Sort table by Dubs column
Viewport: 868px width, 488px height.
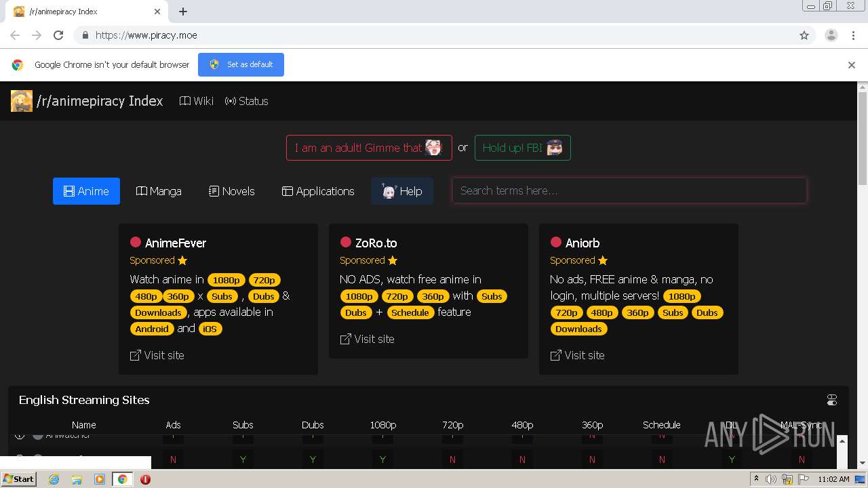click(x=313, y=425)
